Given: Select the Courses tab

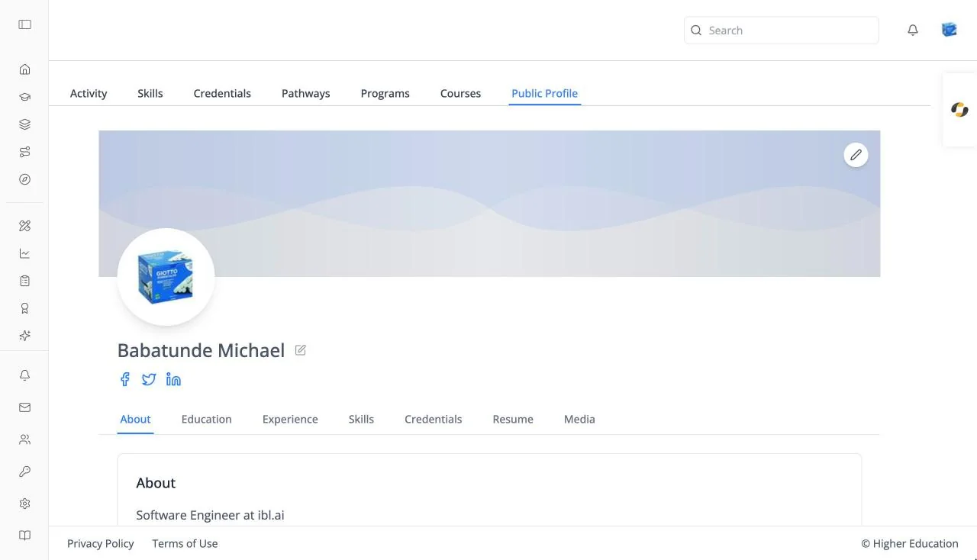Looking at the screenshot, I should point(461,93).
